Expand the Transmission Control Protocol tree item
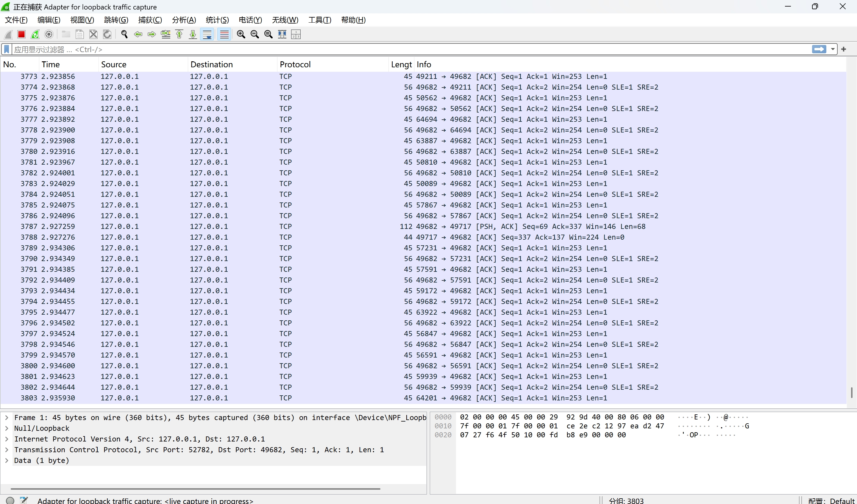Screen dimensions: 857x504 tap(7, 450)
